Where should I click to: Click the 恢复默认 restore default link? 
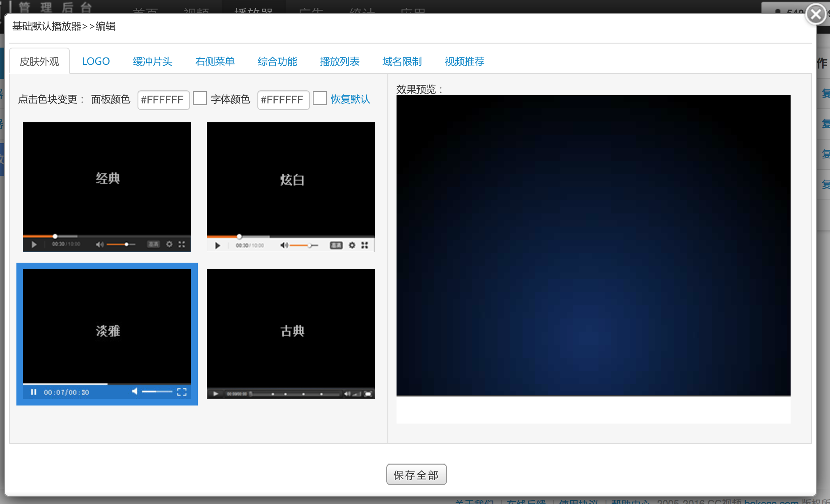pos(350,99)
